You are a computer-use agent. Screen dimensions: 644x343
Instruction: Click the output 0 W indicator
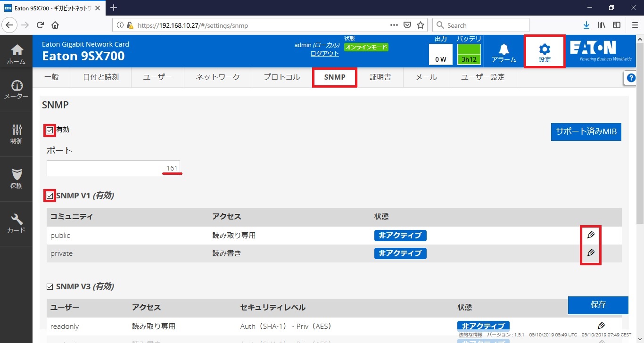point(441,54)
